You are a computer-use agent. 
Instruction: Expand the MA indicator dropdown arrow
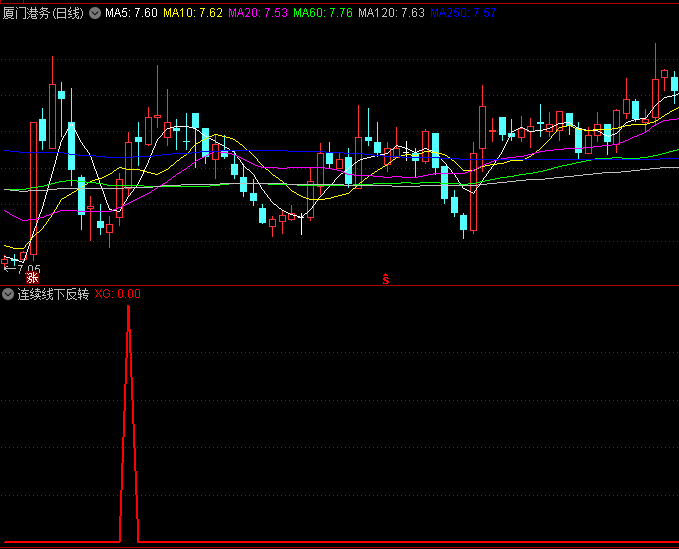96,13
